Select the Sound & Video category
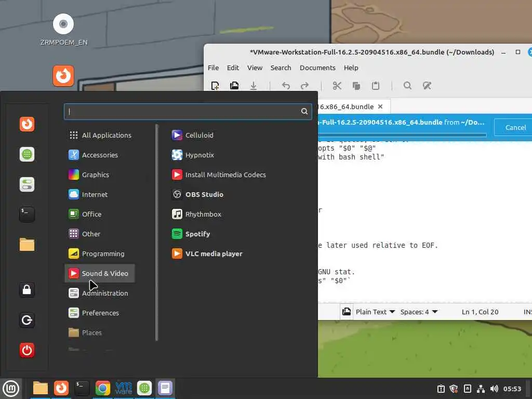The image size is (532, 399). tap(99, 273)
